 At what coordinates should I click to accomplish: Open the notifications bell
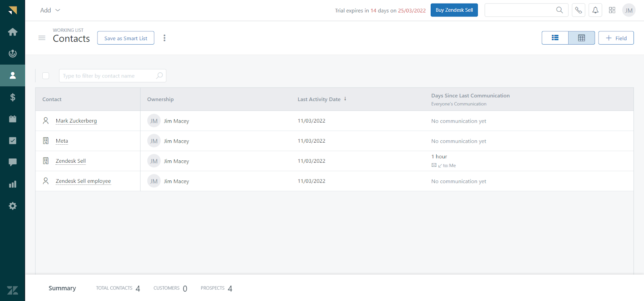(x=595, y=10)
